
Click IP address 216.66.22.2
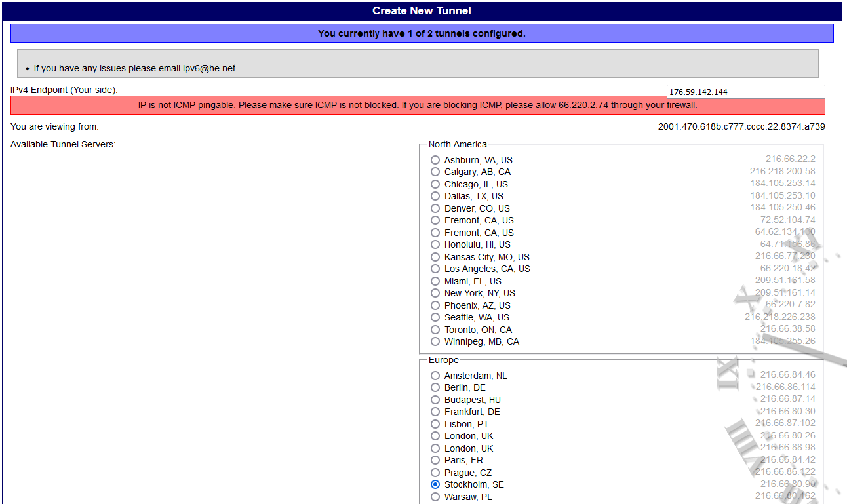[x=791, y=159]
